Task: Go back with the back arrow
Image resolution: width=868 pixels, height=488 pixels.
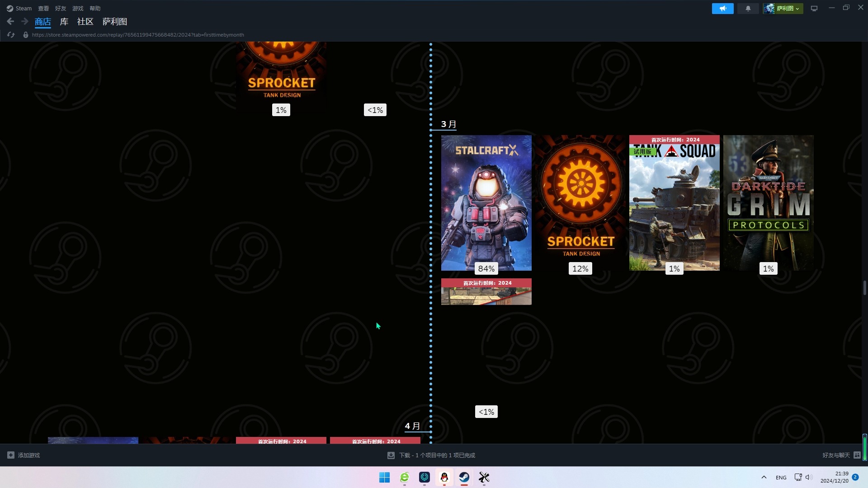Action: pos(10,21)
